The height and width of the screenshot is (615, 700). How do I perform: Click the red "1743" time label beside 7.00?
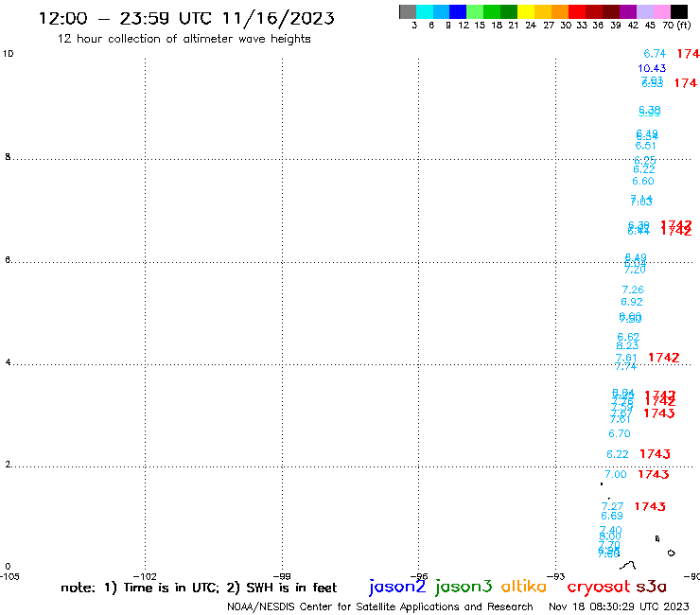coord(654,474)
